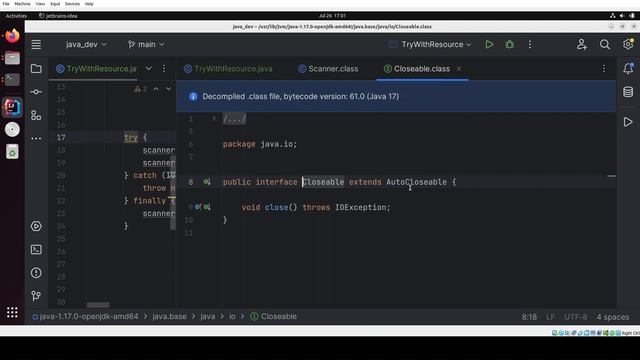Expand folded comment block on line 1
Viewport: 640px width, 360px height.
tap(213, 118)
